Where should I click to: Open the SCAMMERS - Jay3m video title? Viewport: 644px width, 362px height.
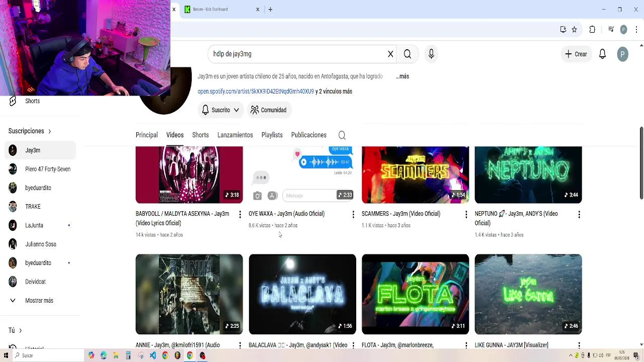pyautogui.click(x=400, y=214)
